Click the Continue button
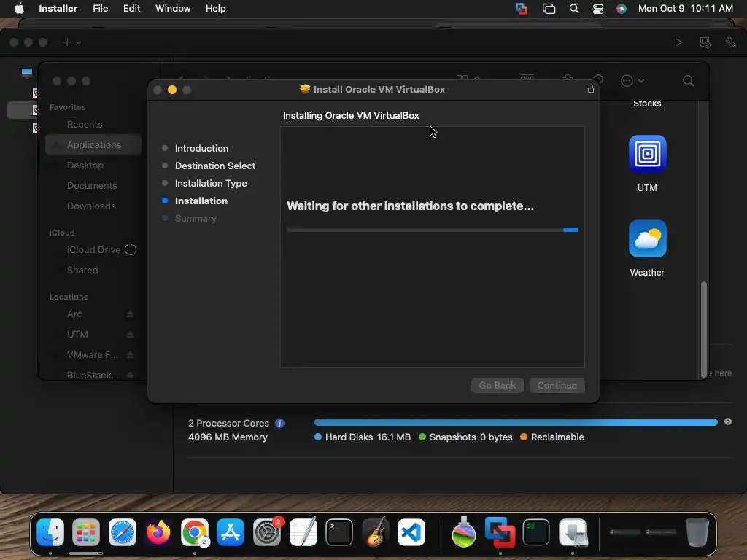Viewport: 747px width, 560px height. (x=557, y=385)
